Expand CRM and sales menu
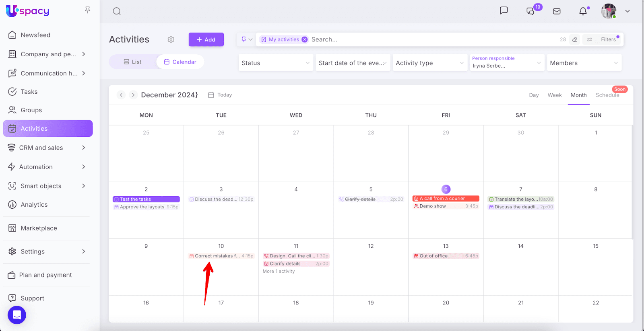Viewport: 644px width, 331px height. (47, 148)
